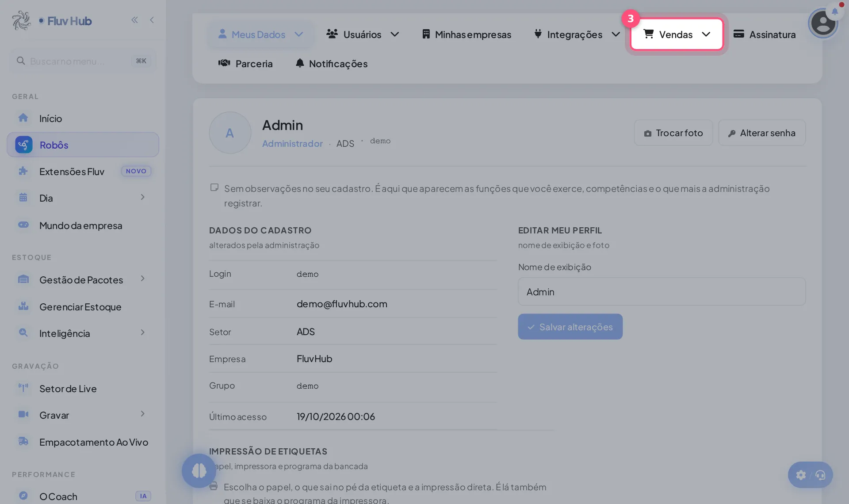Open Empacotamento Ao Vivo item
The image size is (849, 504).
(x=83, y=442)
